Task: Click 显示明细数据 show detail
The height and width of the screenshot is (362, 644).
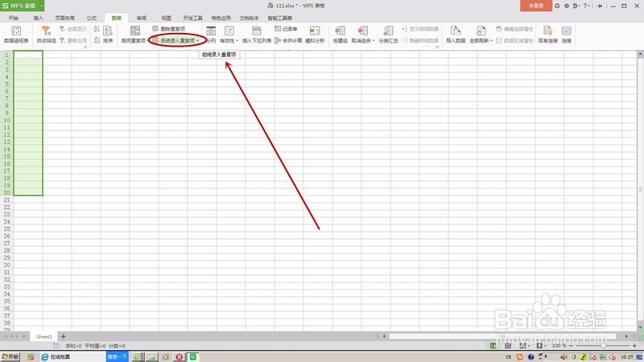Action: (x=420, y=29)
